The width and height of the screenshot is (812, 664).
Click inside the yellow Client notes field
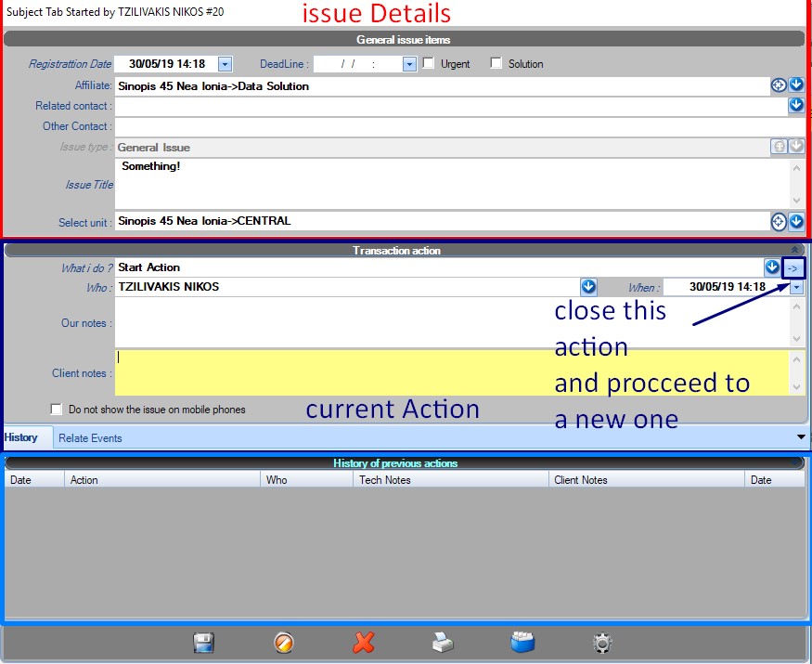coord(450,372)
